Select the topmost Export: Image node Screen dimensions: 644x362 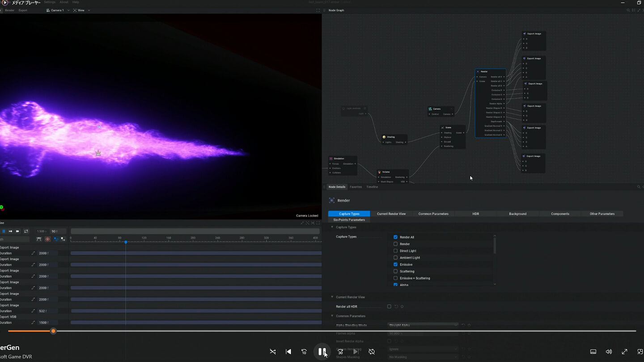tap(534, 41)
